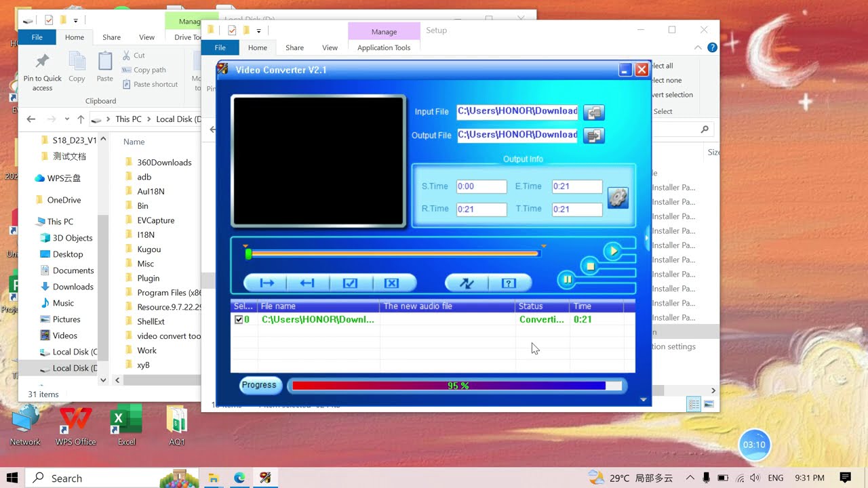This screenshot has height=488, width=868.
Task: Open the Input File browse button
Action: pyautogui.click(x=594, y=112)
